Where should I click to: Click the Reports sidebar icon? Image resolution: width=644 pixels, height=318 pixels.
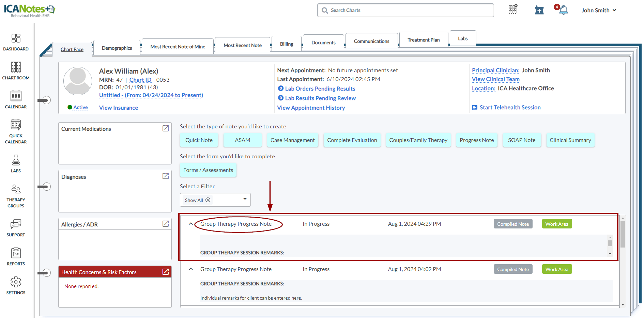click(16, 256)
